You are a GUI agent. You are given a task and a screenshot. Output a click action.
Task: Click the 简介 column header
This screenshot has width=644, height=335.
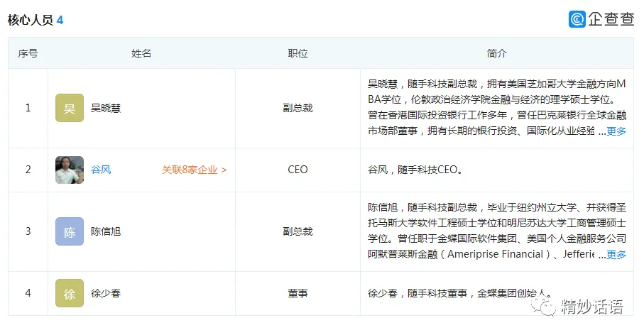pos(497,53)
